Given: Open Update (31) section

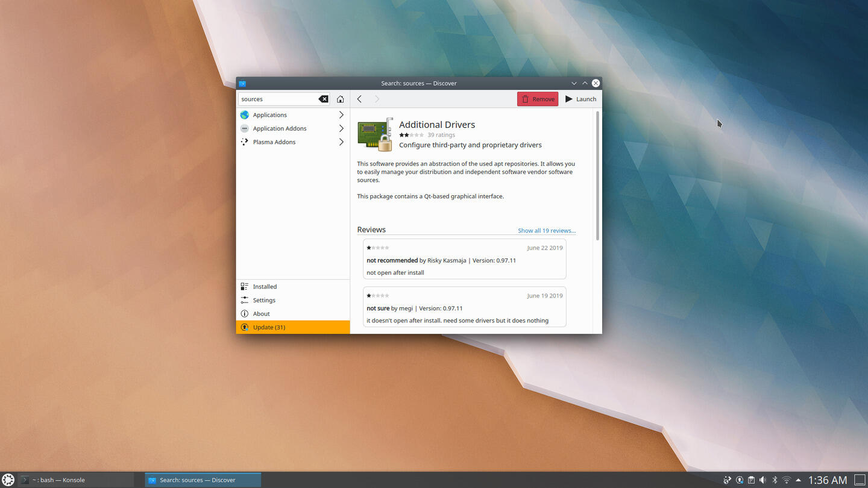Looking at the screenshot, I should click(x=293, y=327).
